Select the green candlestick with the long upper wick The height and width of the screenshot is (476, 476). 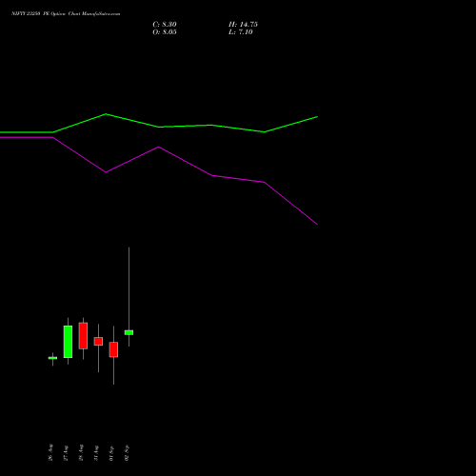[x=129, y=332]
